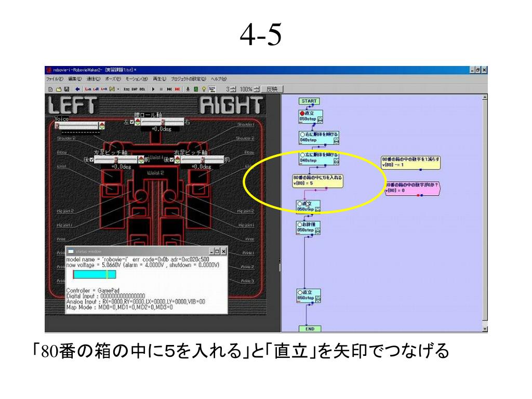Click the Save floppy disk icon
532x399 pixels.
tap(66, 89)
